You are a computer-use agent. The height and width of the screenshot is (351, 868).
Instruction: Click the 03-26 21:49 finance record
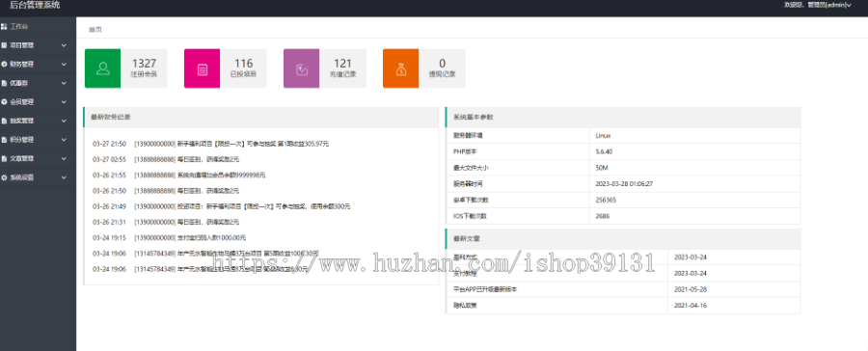pyautogui.click(x=222, y=206)
